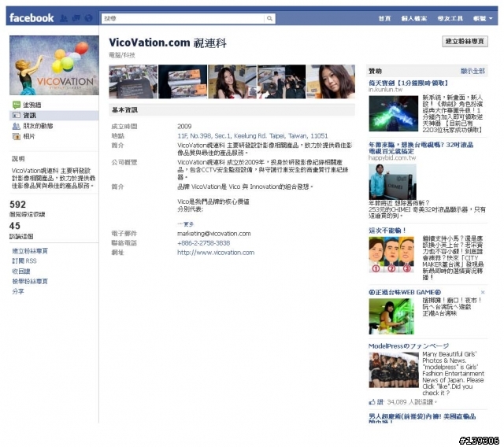Open fourth photo strip thumbnail
Image resolution: width=504 pixels, height=447 pixels.
[x=282, y=82]
